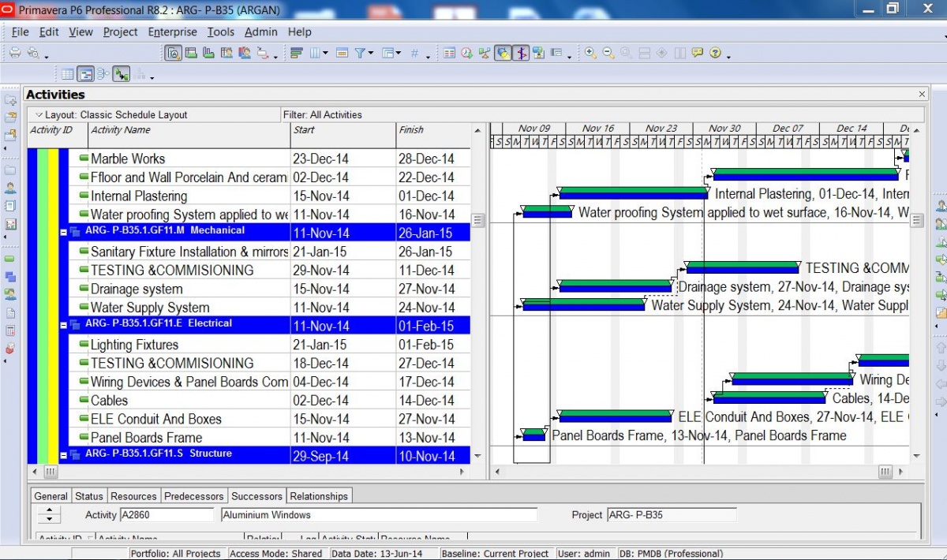
Task: Select the Panel Boards Frame Gantt bar
Action: click(x=533, y=435)
